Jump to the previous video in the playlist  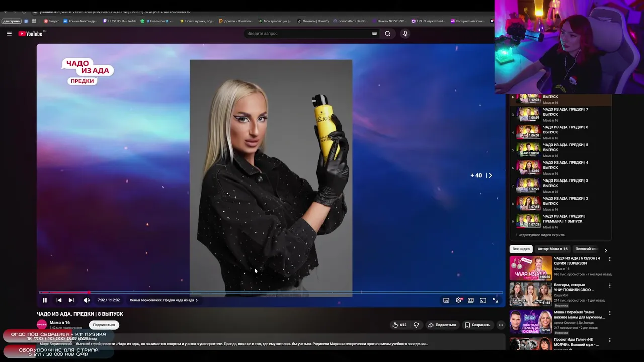click(x=59, y=300)
